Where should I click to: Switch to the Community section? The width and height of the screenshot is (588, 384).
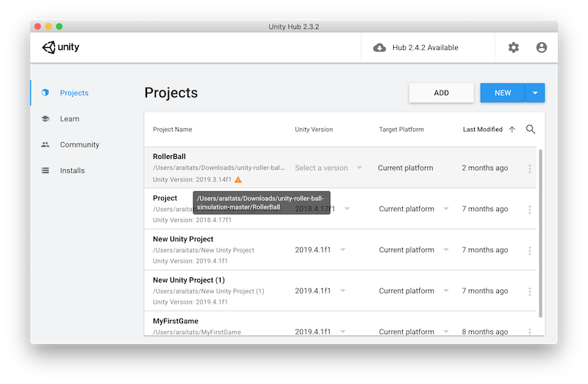click(79, 144)
